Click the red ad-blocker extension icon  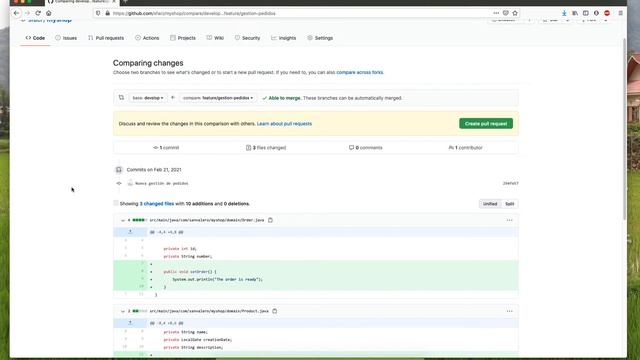pos(607,13)
